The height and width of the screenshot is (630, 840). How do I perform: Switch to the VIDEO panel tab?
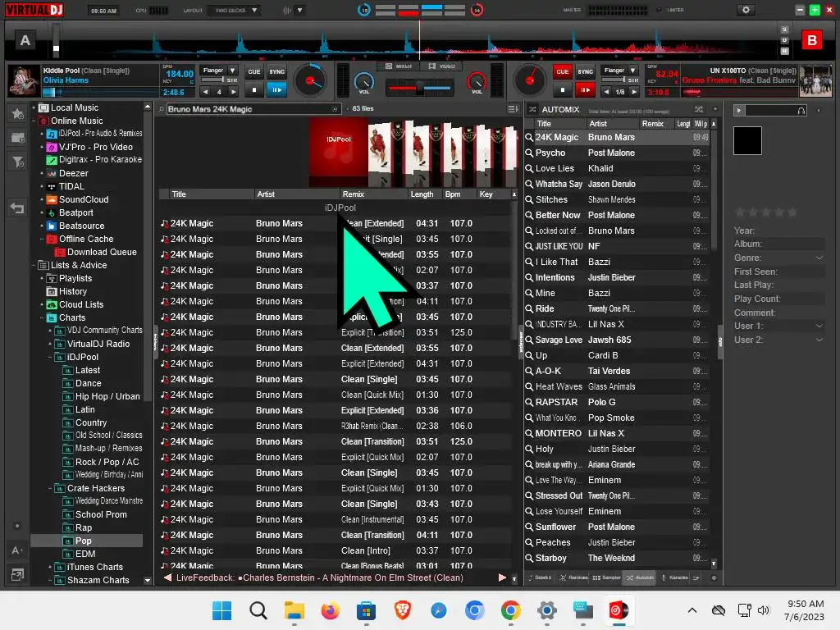tap(442, 66)
